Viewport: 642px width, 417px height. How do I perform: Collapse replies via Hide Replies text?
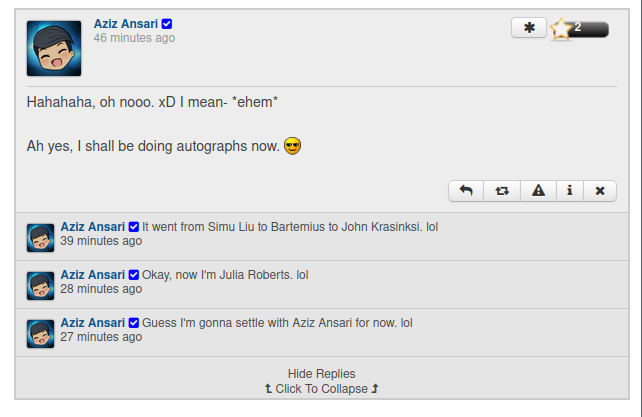click(321, 374)
